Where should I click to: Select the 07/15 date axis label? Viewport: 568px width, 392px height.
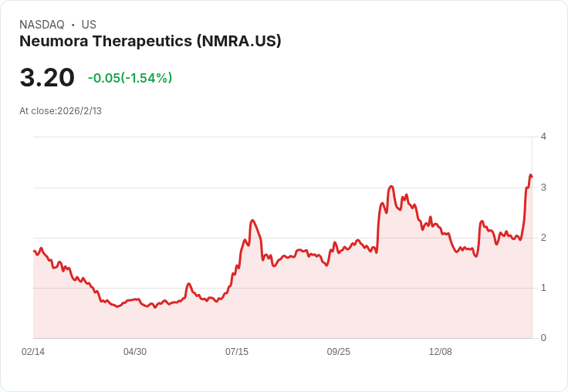pyautogui.click(x=237, y=351)
